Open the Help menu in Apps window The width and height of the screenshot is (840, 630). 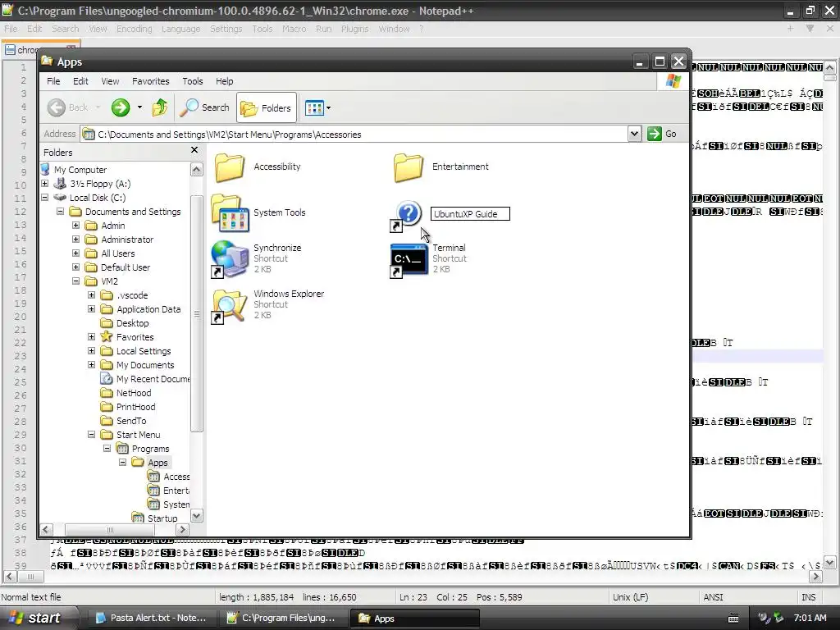click(x=225, y=81)
